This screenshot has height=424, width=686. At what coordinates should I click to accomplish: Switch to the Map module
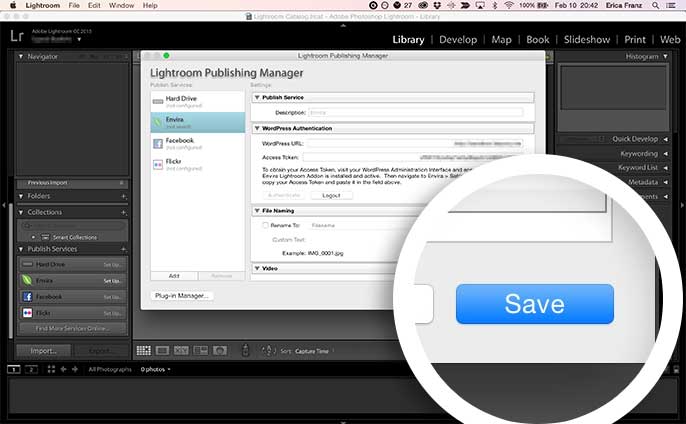click(501, 39)
